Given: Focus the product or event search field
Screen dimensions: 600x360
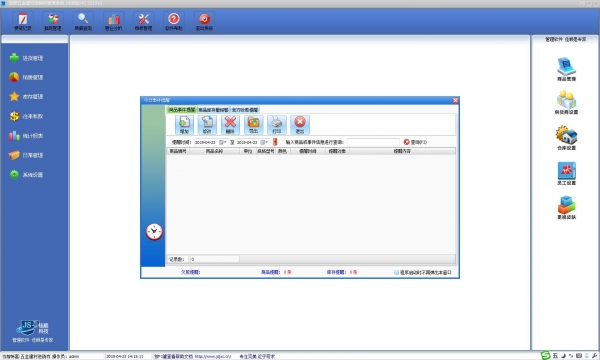Looking at the screenshot, I should pos(373,142).
